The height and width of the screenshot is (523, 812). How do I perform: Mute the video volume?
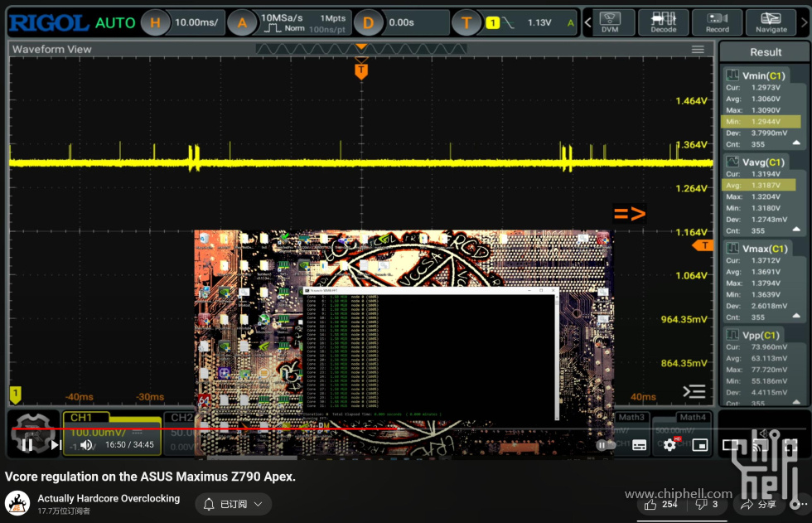point(86,445)
